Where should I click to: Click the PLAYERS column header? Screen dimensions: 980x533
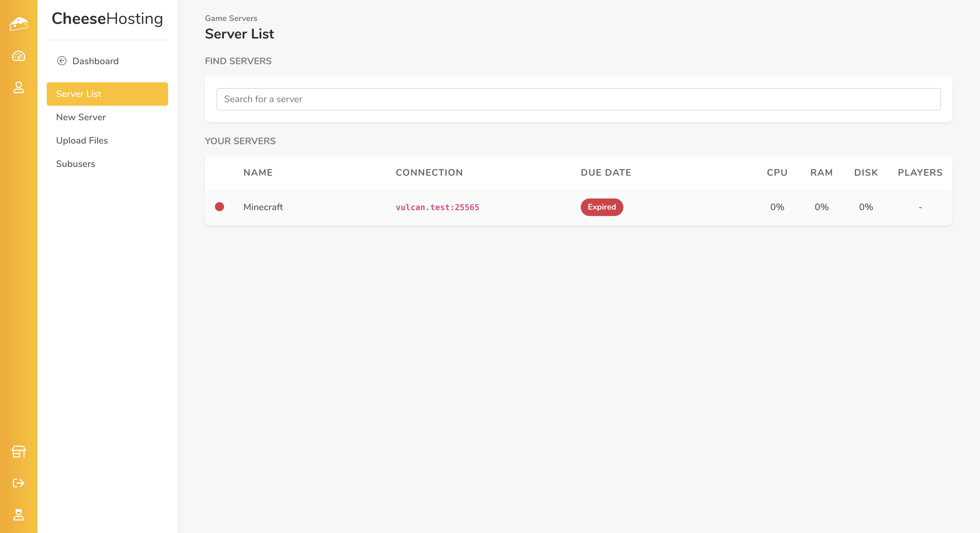pyautogui.click(x=920, y=172)
